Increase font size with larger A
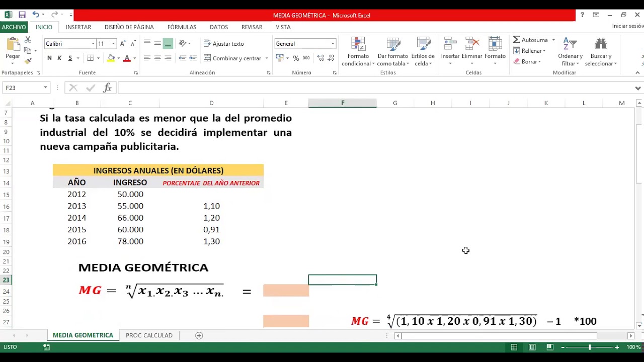Image resolution: width=644 pixels, height=362 pixels. click(x=123, y=44)
